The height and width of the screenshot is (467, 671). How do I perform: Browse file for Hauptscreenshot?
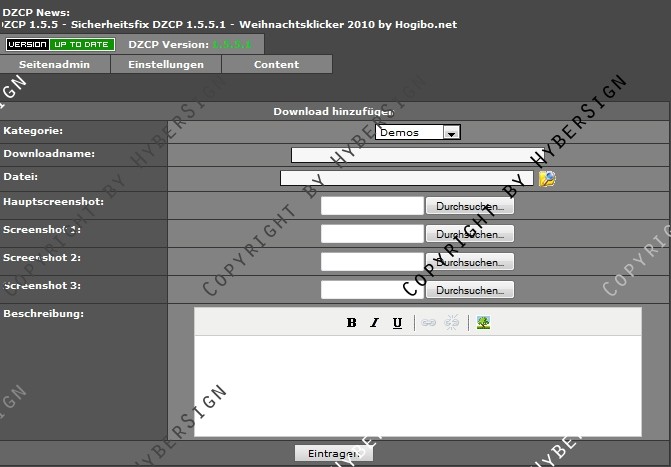pos(470,206)
